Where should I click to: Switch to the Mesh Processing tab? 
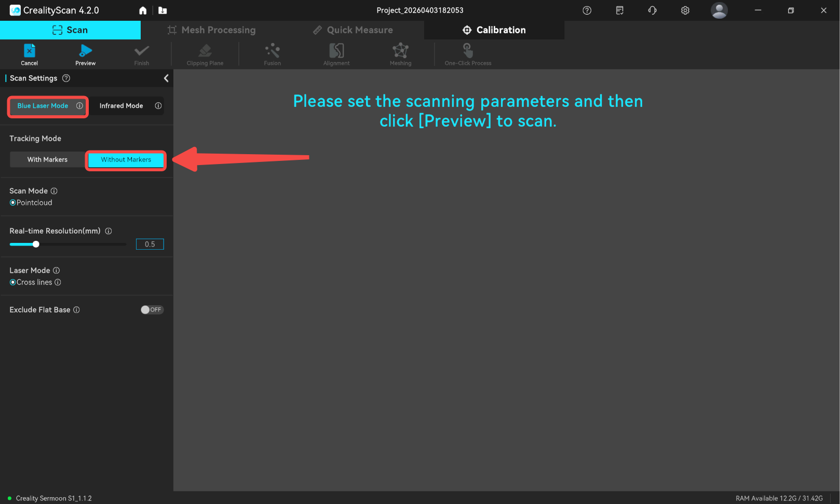point(211,30)
